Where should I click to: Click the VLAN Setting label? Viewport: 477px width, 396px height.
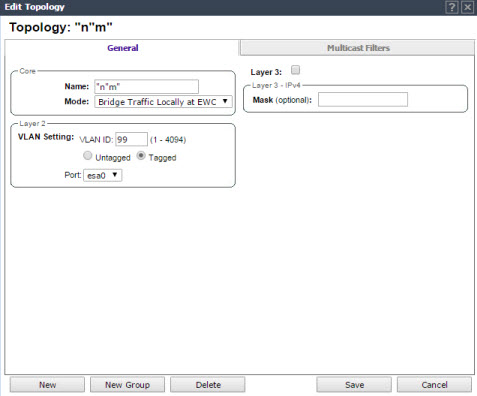pos(46,137)
